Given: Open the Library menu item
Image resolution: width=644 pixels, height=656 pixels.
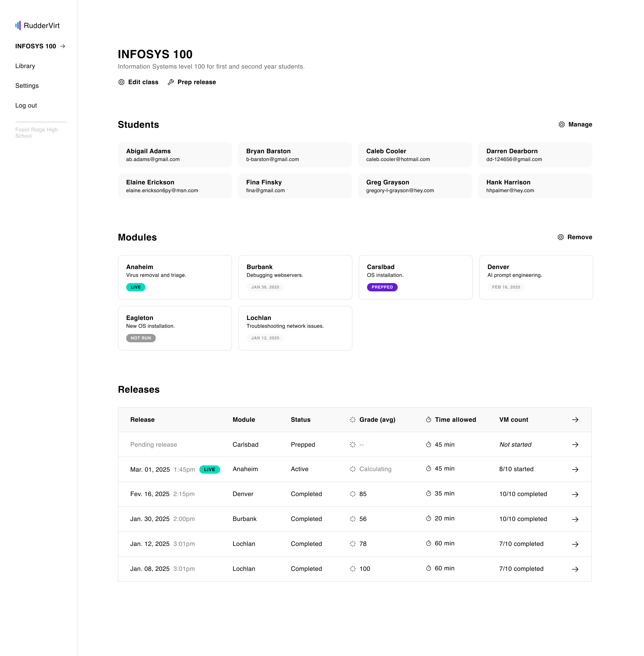Looking at the screenshot, I should (25, 66).
